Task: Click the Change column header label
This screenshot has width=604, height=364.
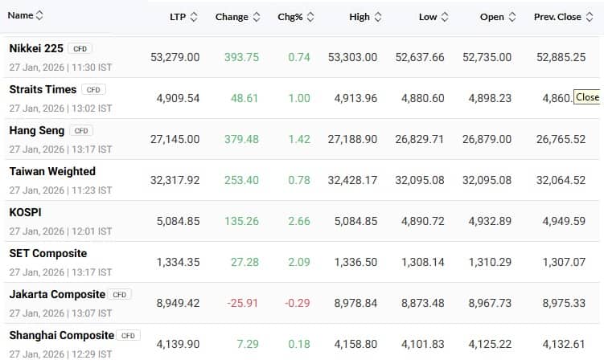Action: [x=232, y=17]
